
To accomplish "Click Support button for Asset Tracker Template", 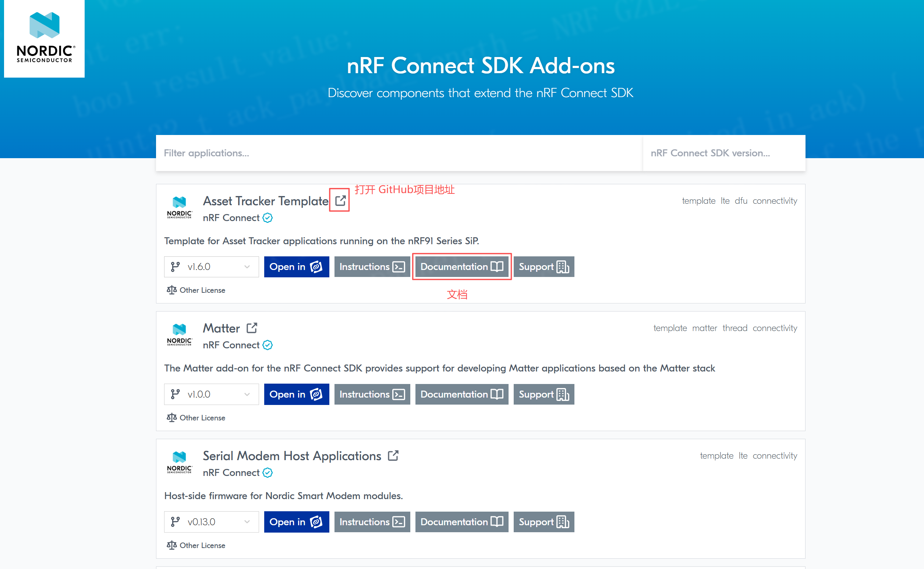I will (x=544, y=267).
